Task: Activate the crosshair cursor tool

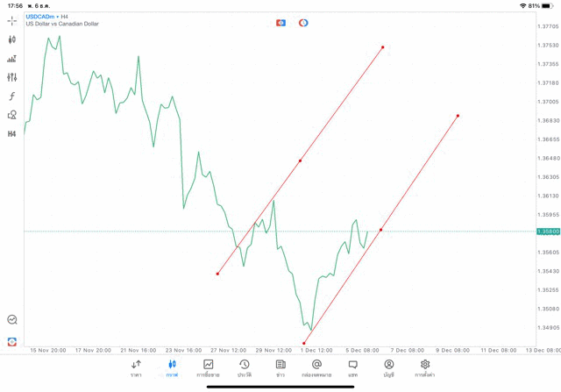Action: click(x=12, y=20)
